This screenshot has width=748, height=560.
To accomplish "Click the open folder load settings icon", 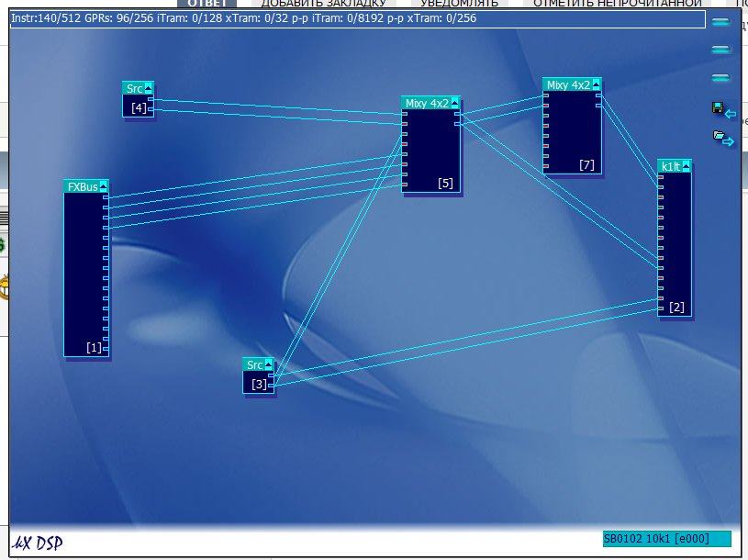I will [x=720, y=137].
